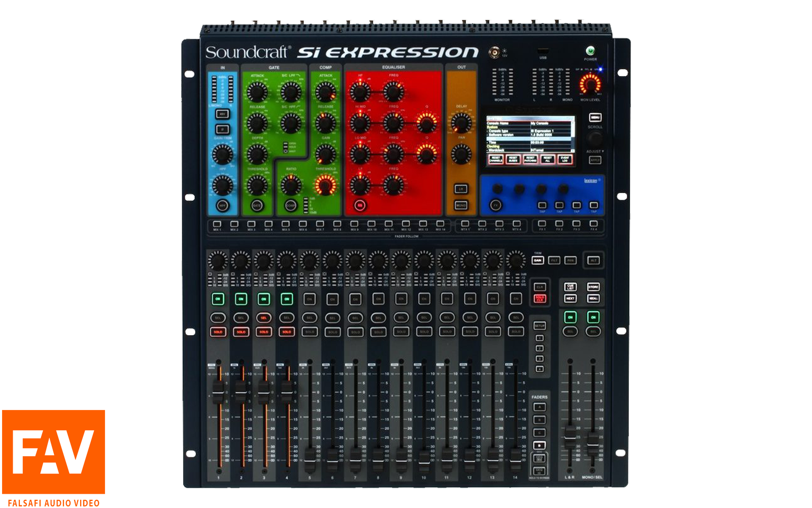This screenshot has height=508, width=812.
Task: Toggle the HPF button in the IN section
Action: [222, 205]
